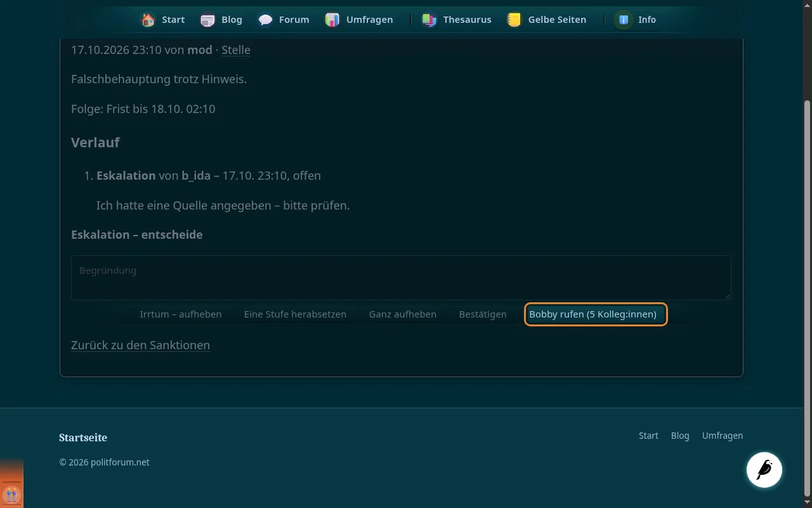Image resolution: width=812 pixels, height=508 pixels.
Task: Click the text 'Falschbehauptung trotz Hinweis.'
Action: click(x=159, y=79)
